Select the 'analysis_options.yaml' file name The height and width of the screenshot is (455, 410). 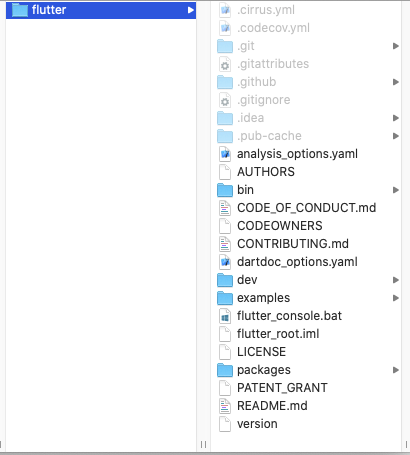[x=297, y=154]
